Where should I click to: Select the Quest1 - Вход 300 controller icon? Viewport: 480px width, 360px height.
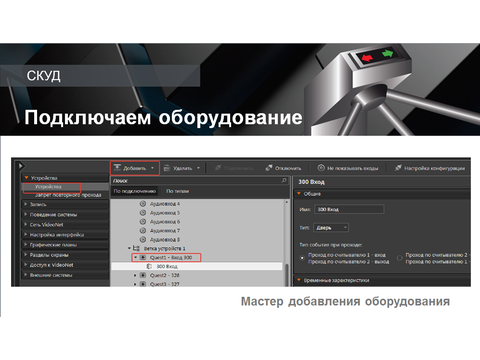[x=143, y=257]
